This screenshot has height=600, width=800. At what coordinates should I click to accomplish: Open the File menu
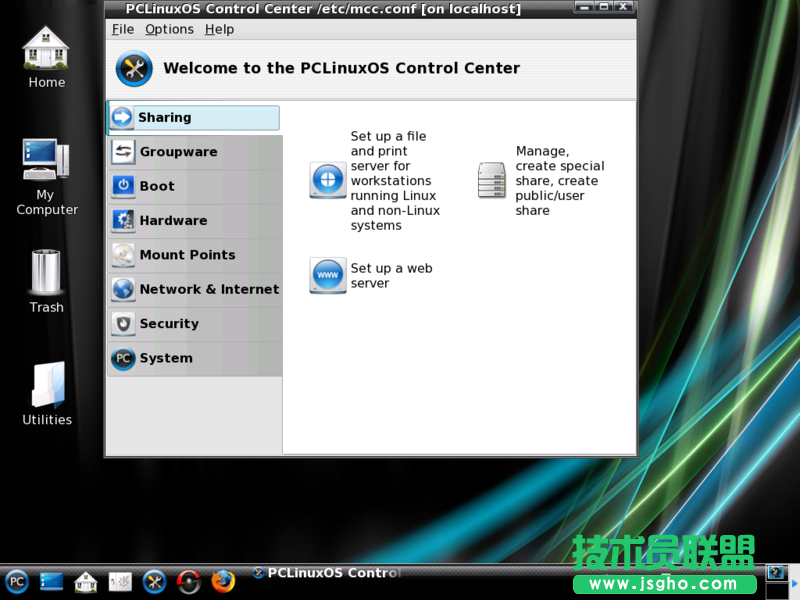pyautogui.click(x=122, y=29)
